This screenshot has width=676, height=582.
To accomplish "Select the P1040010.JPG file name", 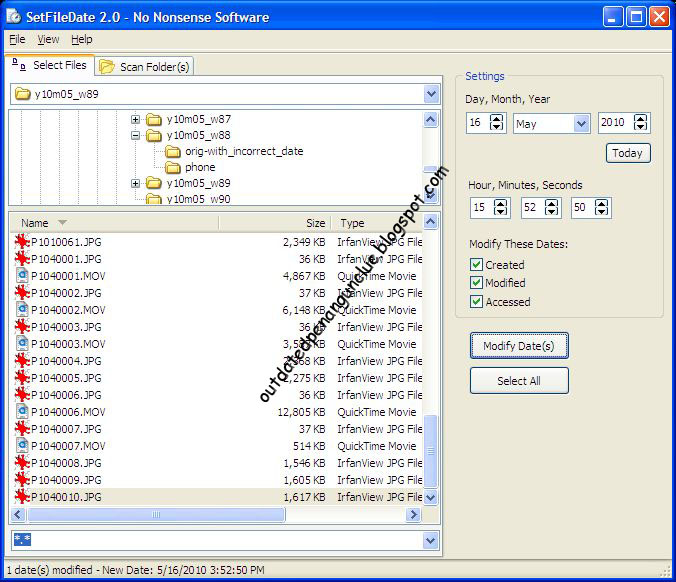I will (x=66, y=497).
